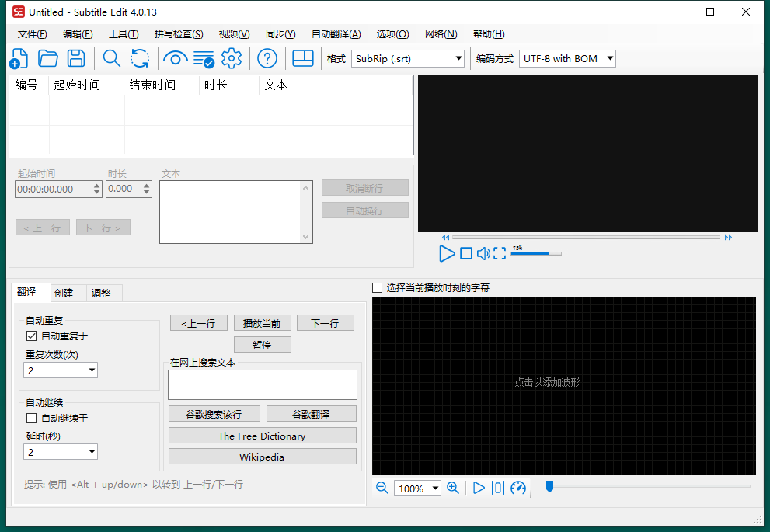This screenshot has width=770, height=532.
Task: Check 选择当前播放时刻的字幕 option
Action: pyautogui.click(x=377, y=287)
